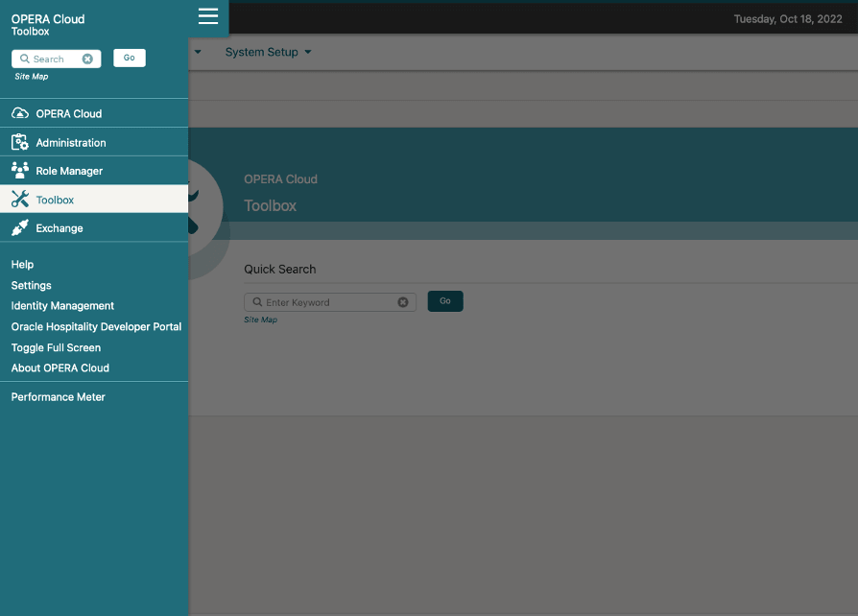Click the magnifier icon in Quick Search field
The width and height of the screenshot is (858, 616).
point(256,301)
